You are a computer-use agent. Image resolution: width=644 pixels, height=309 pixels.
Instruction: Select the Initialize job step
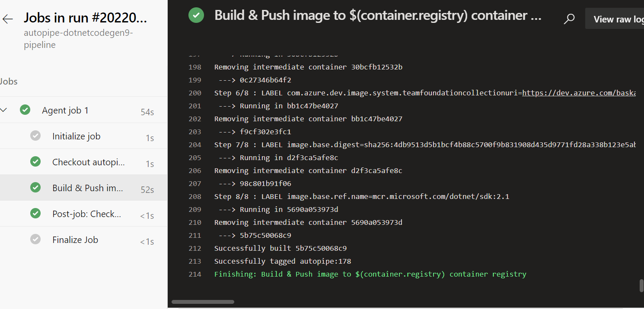(83, 136)
